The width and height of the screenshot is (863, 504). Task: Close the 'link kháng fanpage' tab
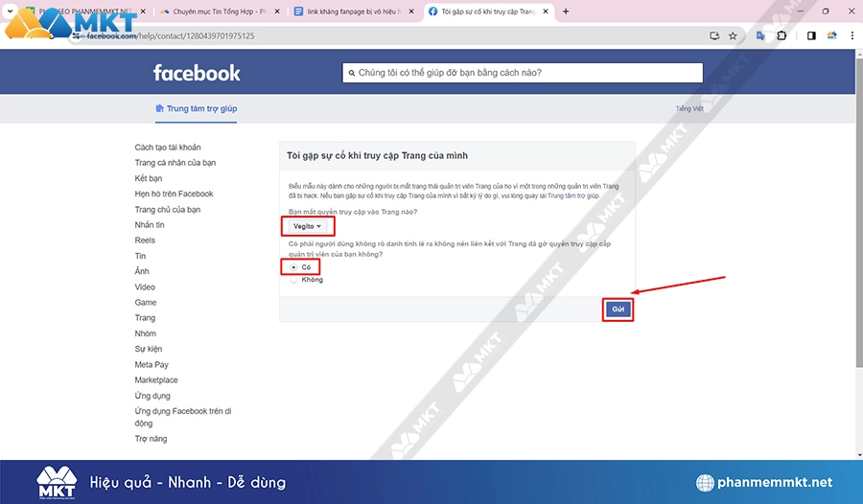coord(411,11)
